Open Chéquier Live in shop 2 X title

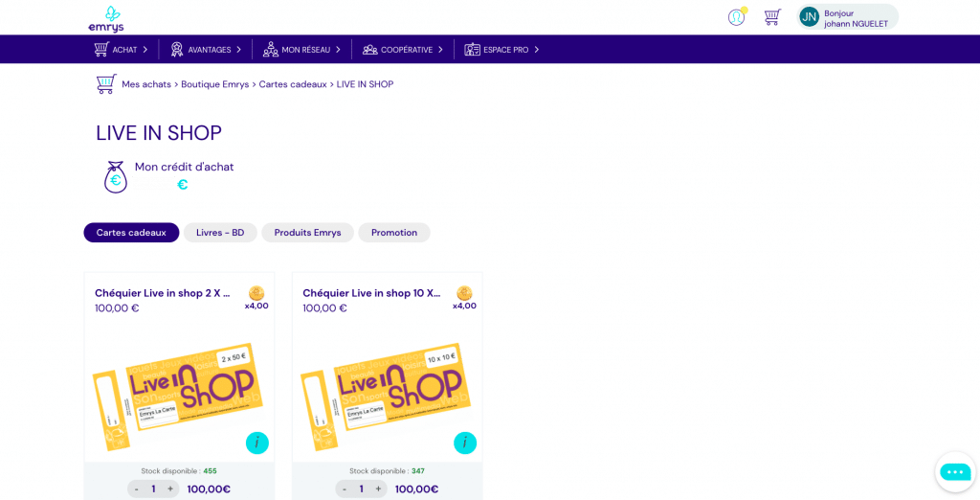click(x=163, y=293)
